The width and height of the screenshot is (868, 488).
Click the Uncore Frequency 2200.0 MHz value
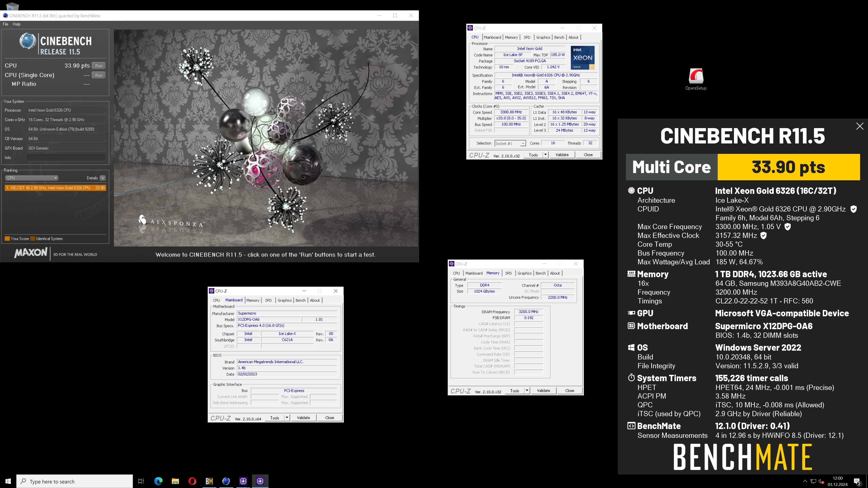tap(557, 297)
